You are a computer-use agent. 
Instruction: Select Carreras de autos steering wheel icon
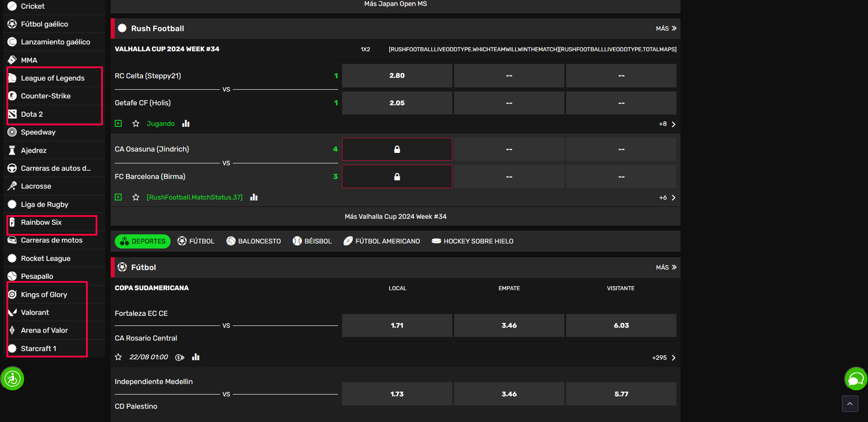tap(12, 168)
